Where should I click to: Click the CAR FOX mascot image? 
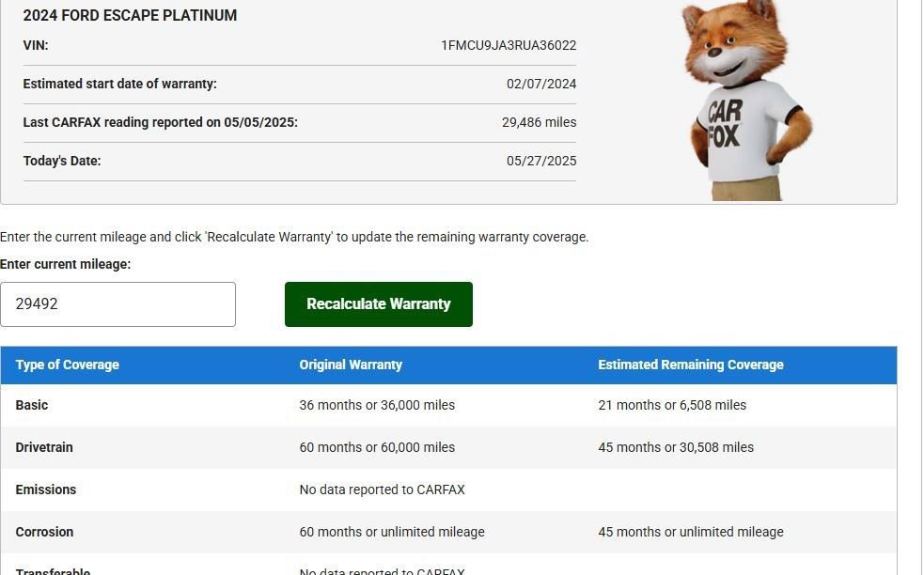745,99
